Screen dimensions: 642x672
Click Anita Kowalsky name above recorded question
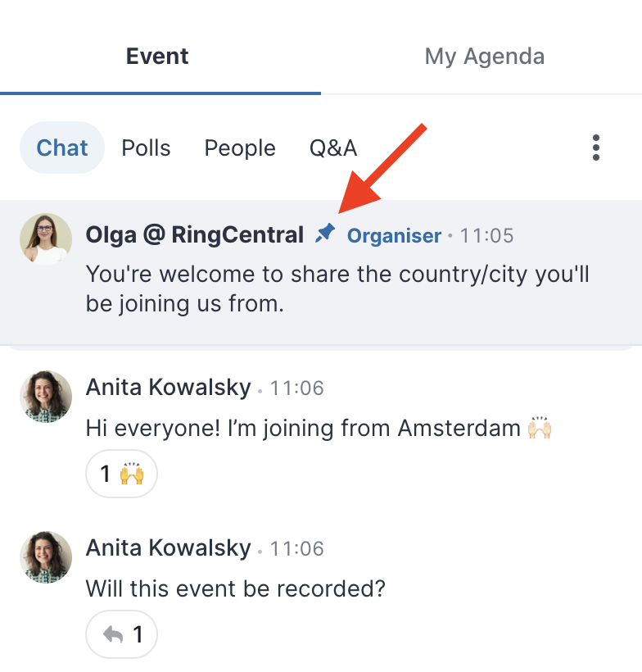[169, 547]
